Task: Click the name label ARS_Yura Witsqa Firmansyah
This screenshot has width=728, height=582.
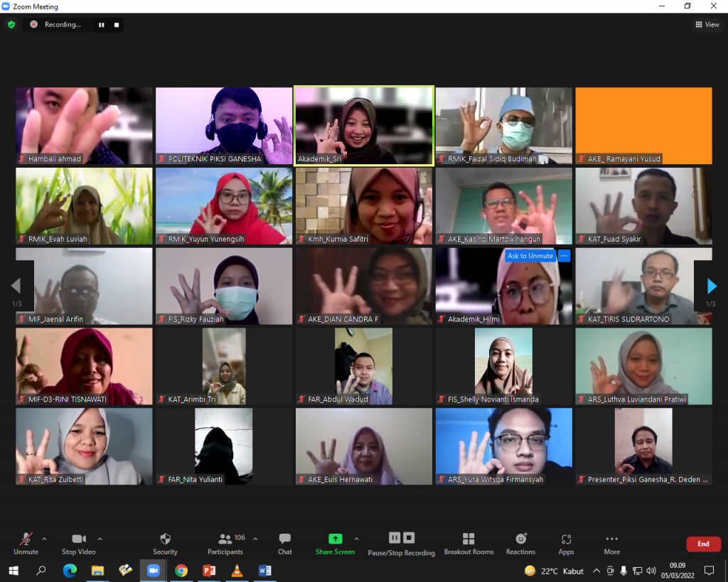Action: pyautogui.click(x=496, y=480)
